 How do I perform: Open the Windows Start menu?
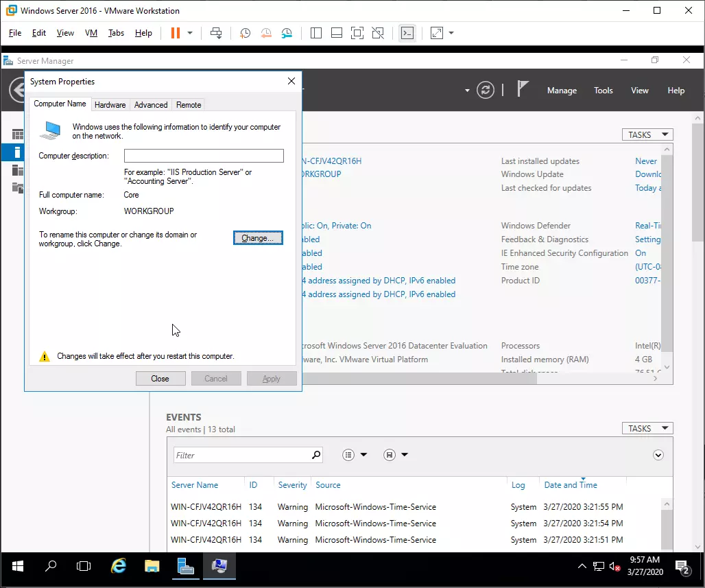(18, 567)
